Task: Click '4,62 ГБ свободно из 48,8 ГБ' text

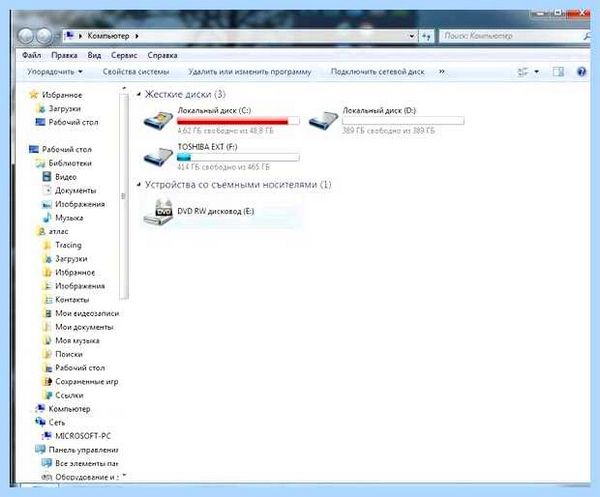Action: click(225, 130)
